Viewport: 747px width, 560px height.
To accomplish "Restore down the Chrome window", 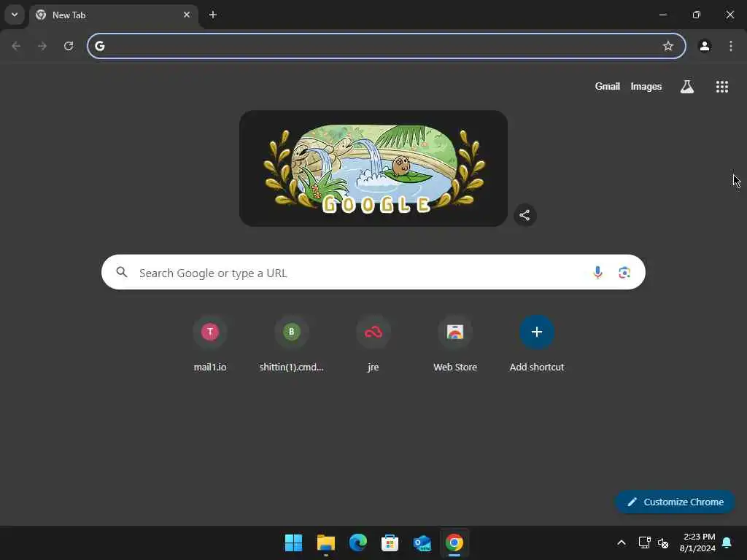I will point(697,15).
